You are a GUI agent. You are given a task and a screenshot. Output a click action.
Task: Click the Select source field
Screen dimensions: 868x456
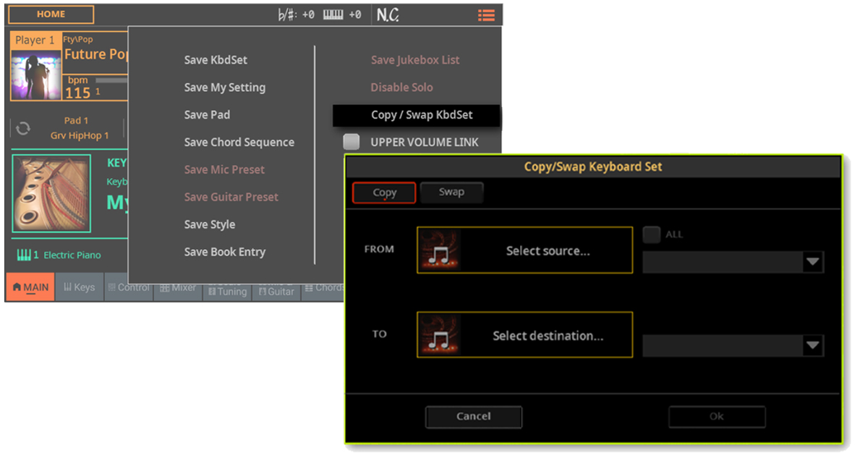(524, 250)
